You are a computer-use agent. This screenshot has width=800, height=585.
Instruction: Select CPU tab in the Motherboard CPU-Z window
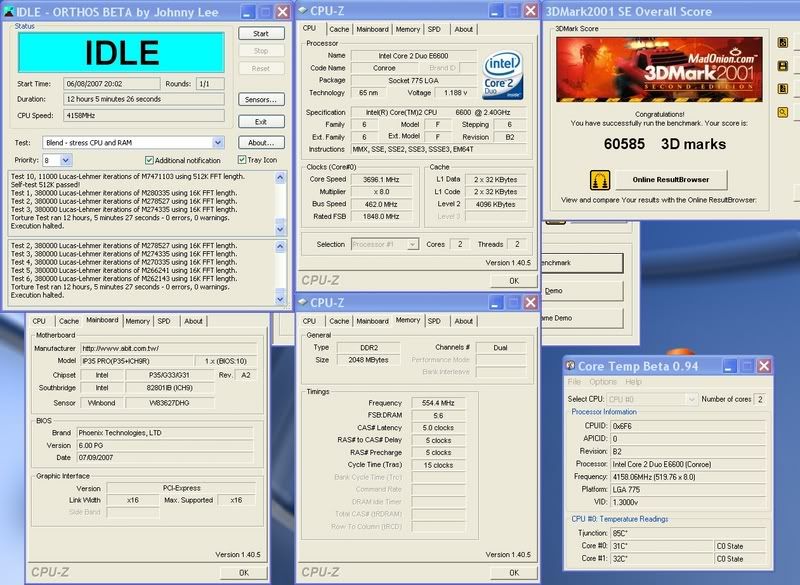[39, 321]
